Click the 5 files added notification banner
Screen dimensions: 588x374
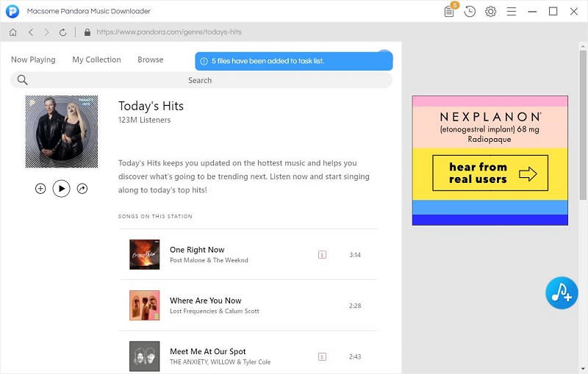click(x=294, y=61)
